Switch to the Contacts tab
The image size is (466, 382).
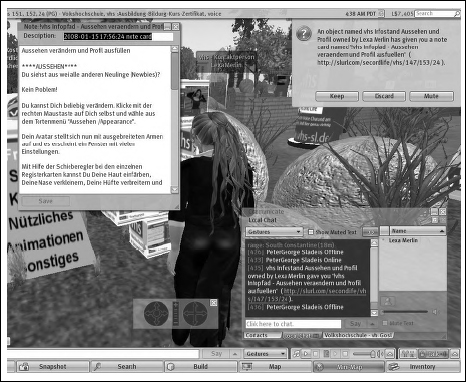[x=262, y=335]
